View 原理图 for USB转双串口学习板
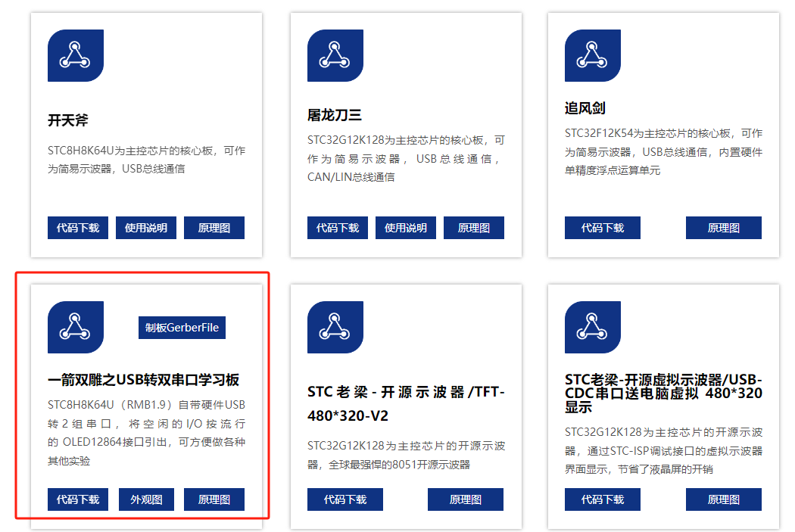This screenshot has width=795, height=532. (214, 499)
